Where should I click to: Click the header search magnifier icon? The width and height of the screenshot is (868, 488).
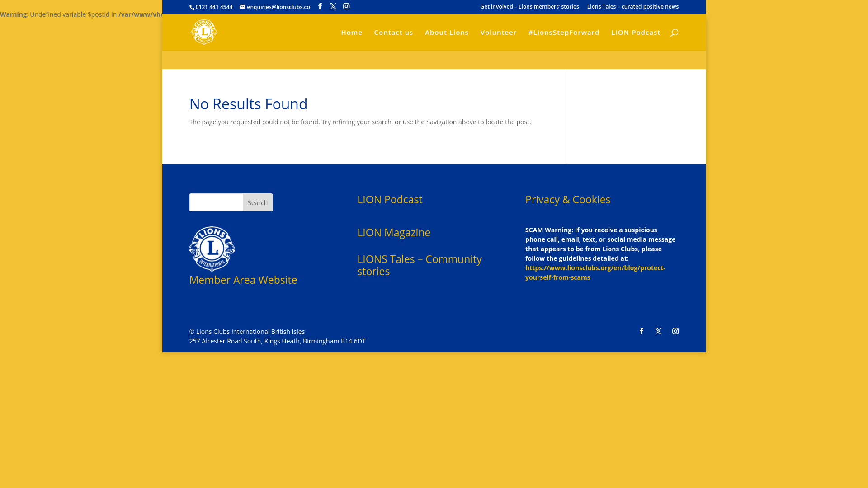tap(674, 33)
